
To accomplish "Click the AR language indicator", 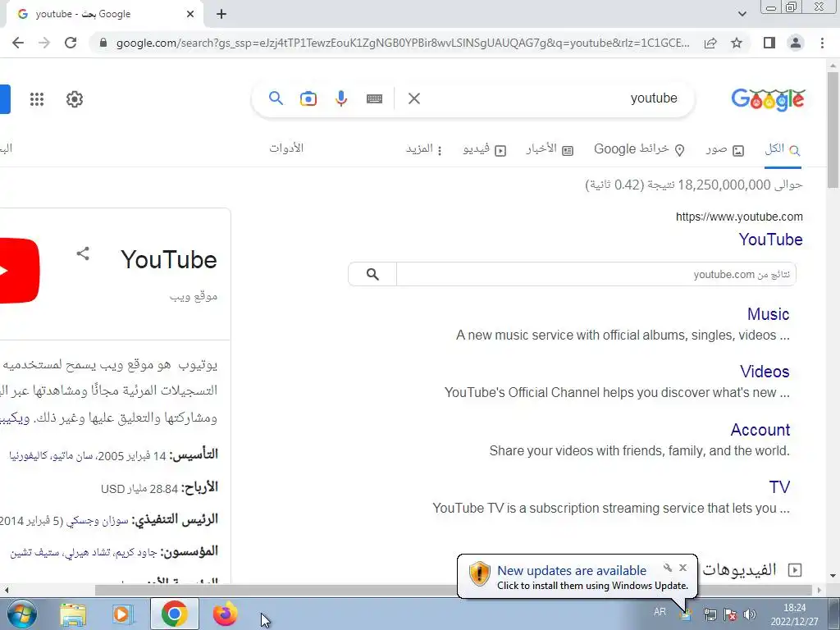I will coord(660,612).
